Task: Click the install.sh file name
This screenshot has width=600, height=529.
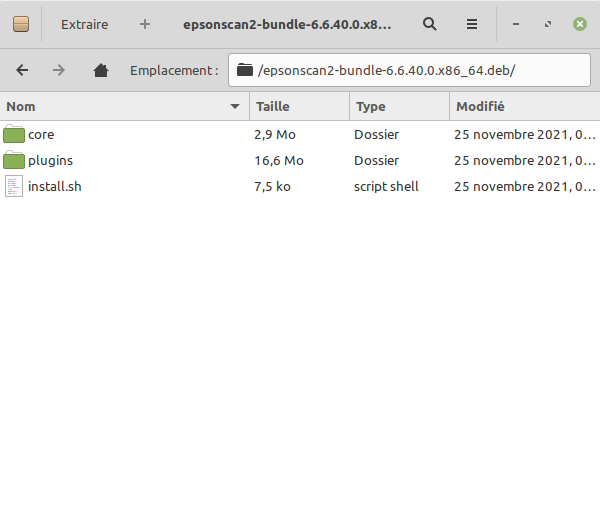Action: [55, 186]
